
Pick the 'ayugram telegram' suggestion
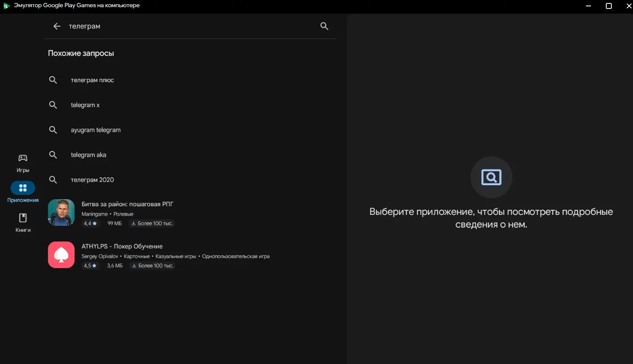tap(95, 130)
